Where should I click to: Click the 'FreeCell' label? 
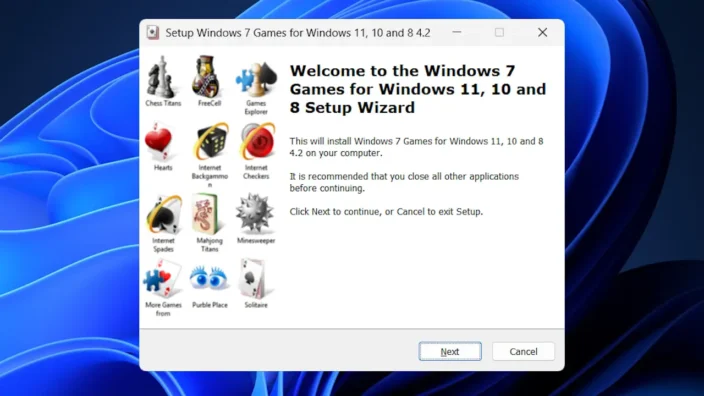210,103
